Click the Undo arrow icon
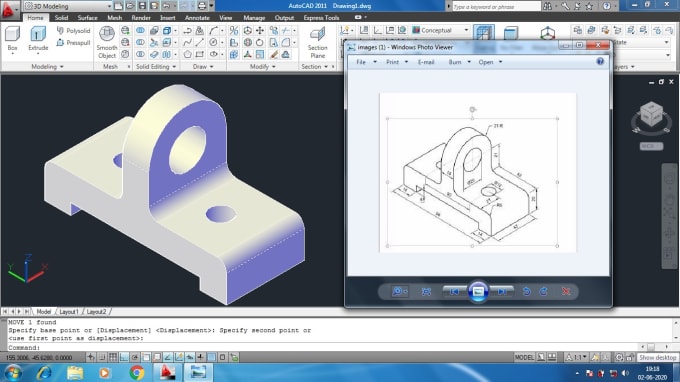Screen dimensions: 680x382 click(166, 6)
